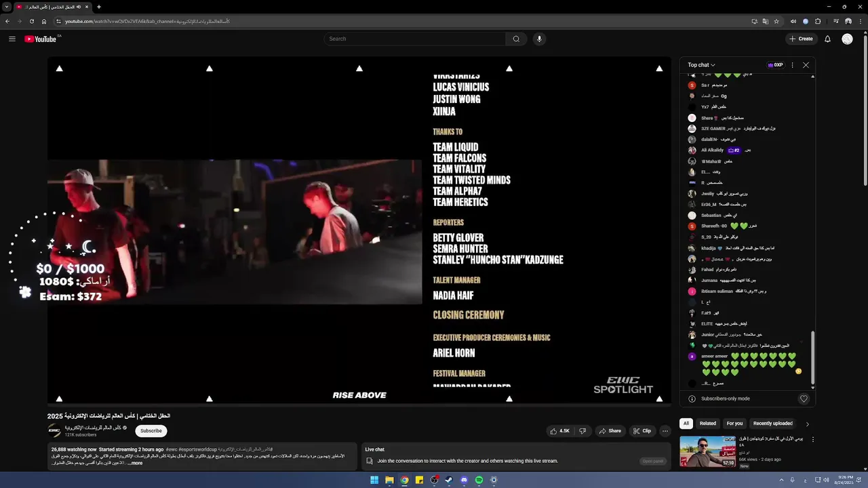Select the Related filter chip

[708, 424]
